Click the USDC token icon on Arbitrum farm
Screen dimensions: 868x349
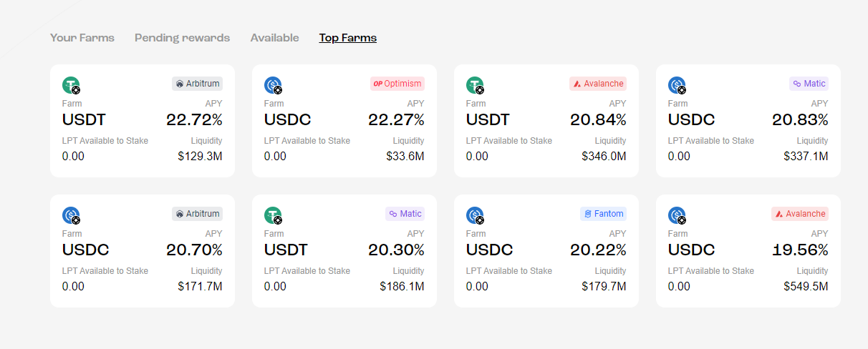click(x=70, y=215)
